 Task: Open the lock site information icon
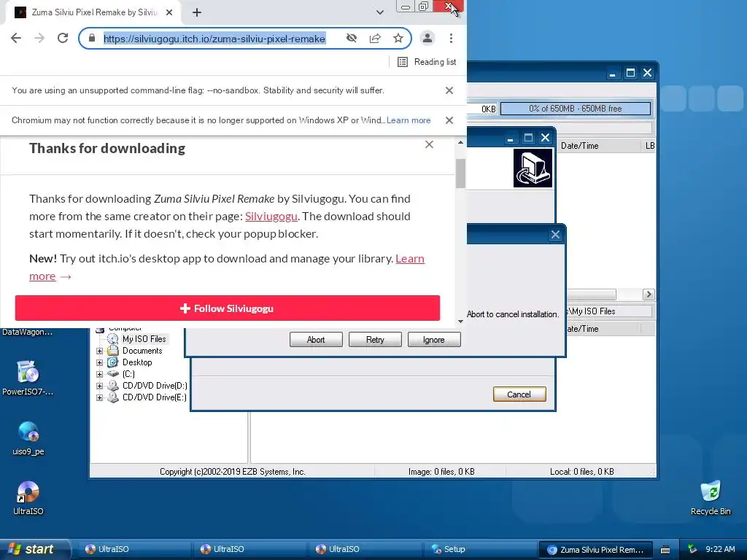[x=92, y=38]
